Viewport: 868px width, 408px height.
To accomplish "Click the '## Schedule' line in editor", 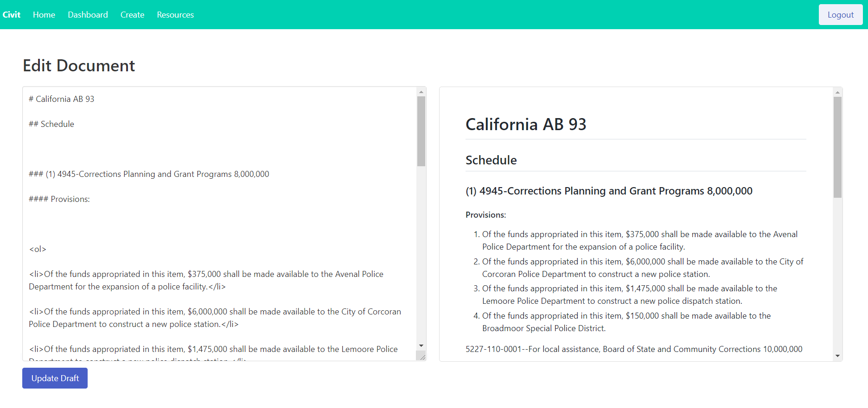I will (x=51, y=124).
